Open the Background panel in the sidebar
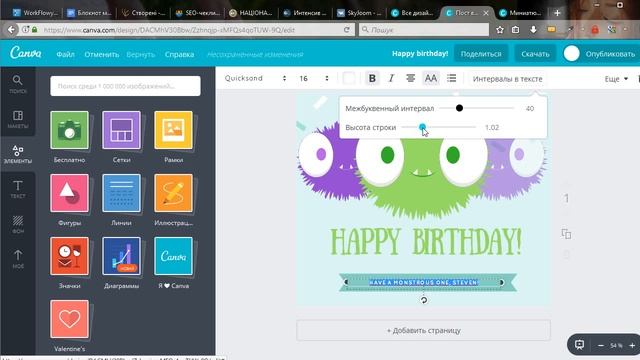This screenshot has height=360, width=640. click(18, 224)
